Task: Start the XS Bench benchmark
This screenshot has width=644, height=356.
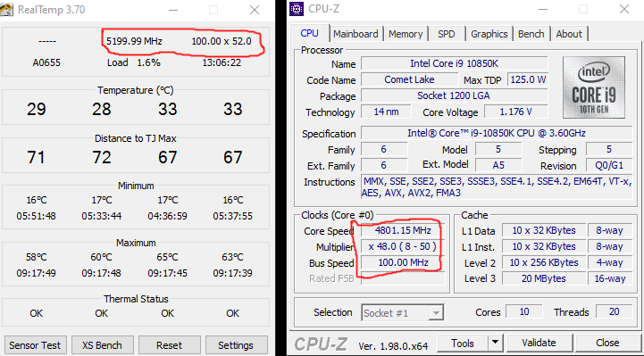Action: coord(102,345)
